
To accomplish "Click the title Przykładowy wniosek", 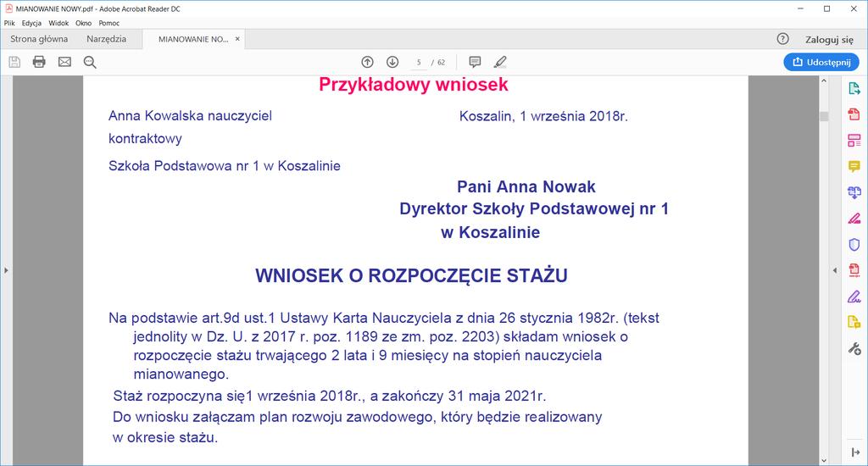I will tap(414, 84).
